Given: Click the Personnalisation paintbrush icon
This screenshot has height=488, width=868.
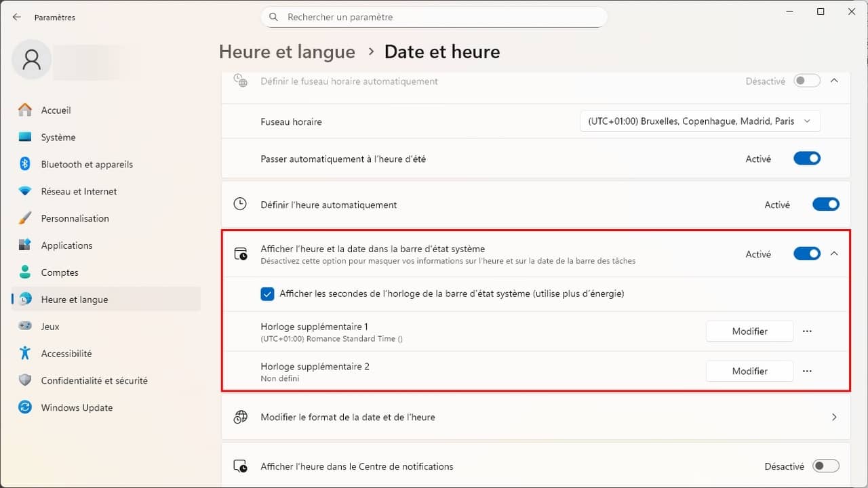Looking at the screenshot, I should 25,218.
